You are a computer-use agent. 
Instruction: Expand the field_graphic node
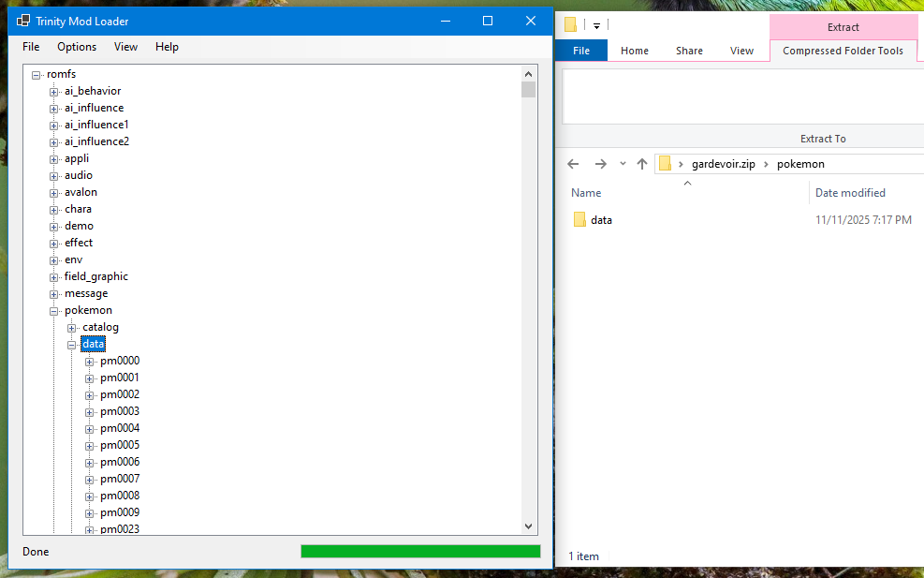coord(53,277)
